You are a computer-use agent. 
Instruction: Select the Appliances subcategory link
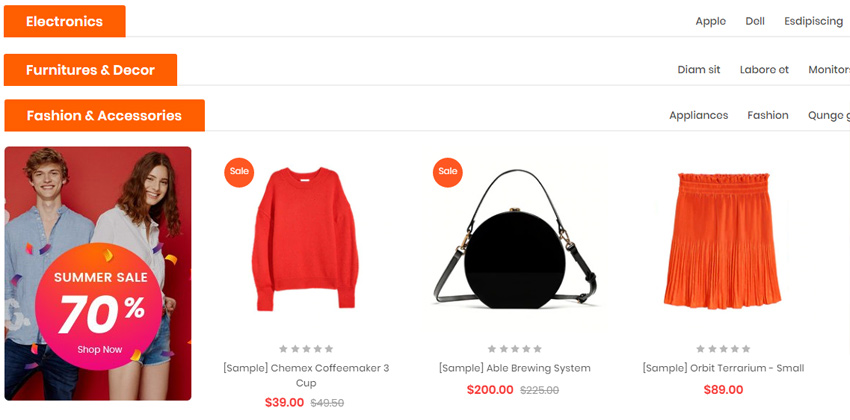tap(698, 115)
